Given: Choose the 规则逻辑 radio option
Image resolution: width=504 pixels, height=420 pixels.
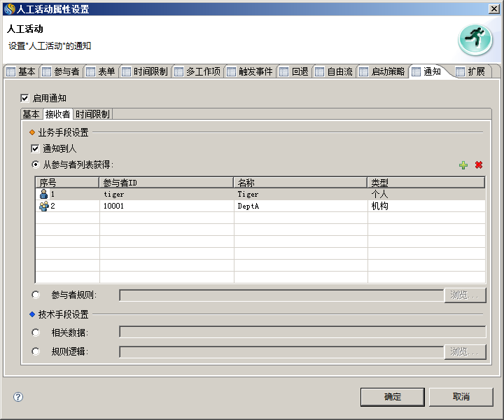Looking at the screenshot, I should click(36, 351).
